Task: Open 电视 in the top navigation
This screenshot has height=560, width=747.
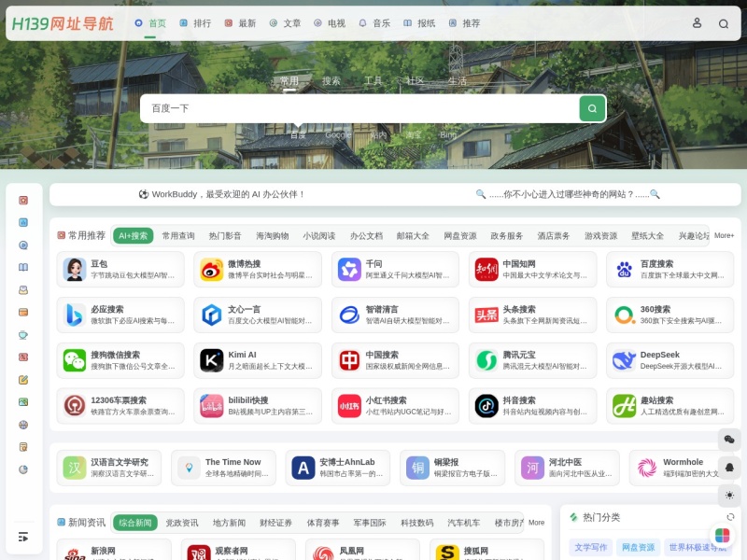Action: click(330, 23)
